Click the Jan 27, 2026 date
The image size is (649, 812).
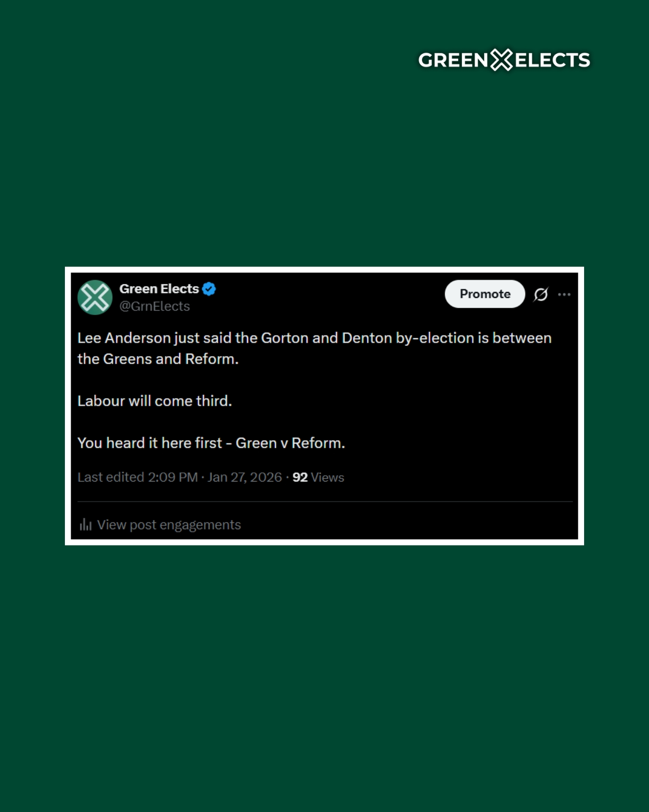(244, 477)
